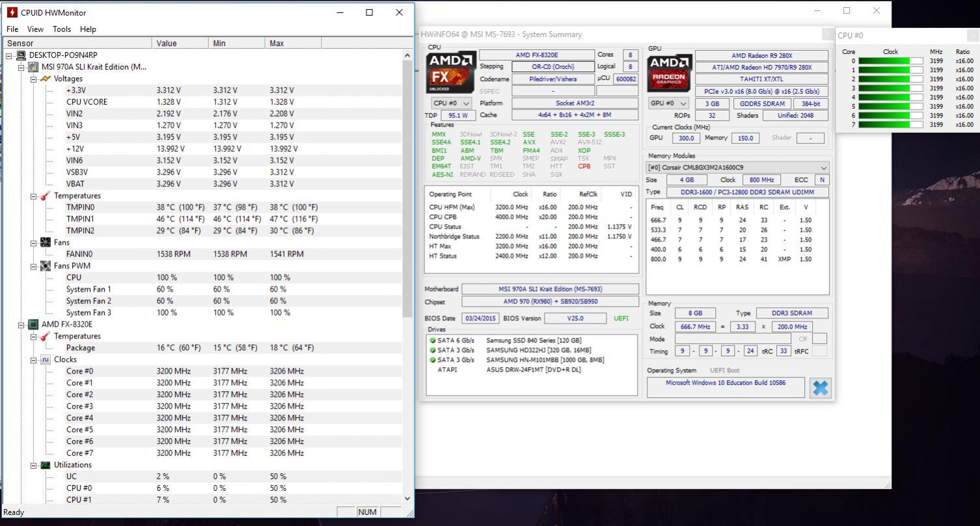Click the Windows 10 Education Build operating system field
Image resolution: width=980 pixels, height=526 pixels.
pyautogui.click(x=726, y=387)
